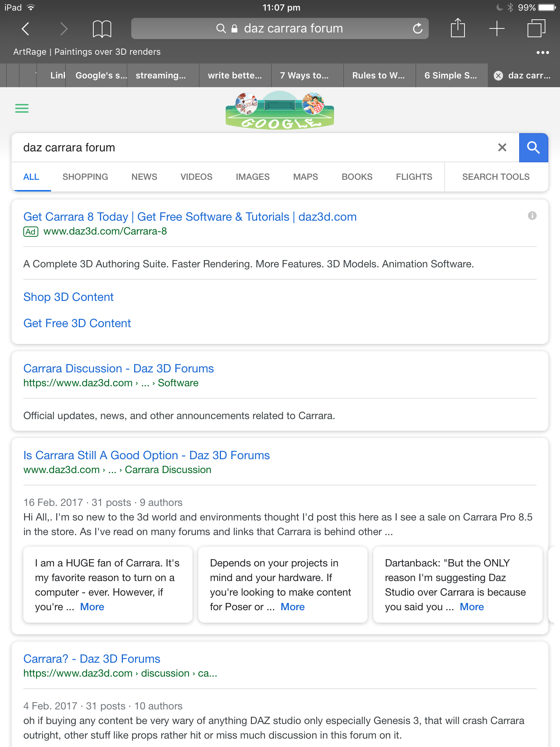Open the SEARCH TOOLS options

(x=495, y=177)
